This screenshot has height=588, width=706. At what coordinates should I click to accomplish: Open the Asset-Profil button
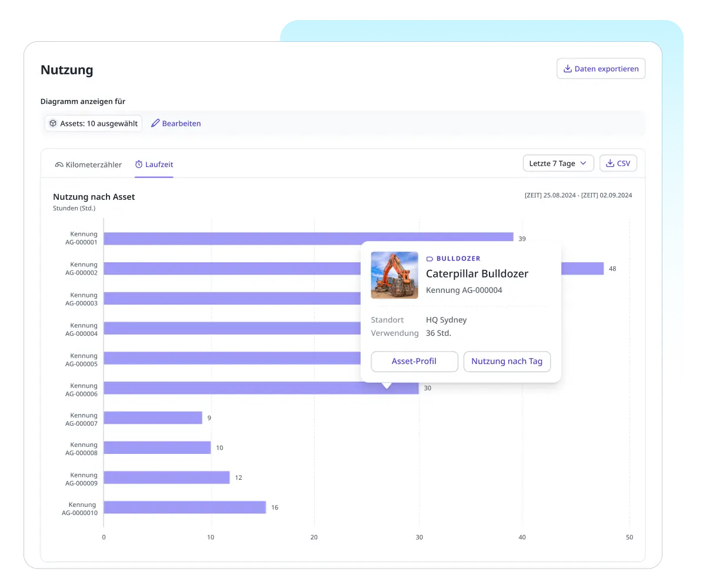click(x=414, y=362)
